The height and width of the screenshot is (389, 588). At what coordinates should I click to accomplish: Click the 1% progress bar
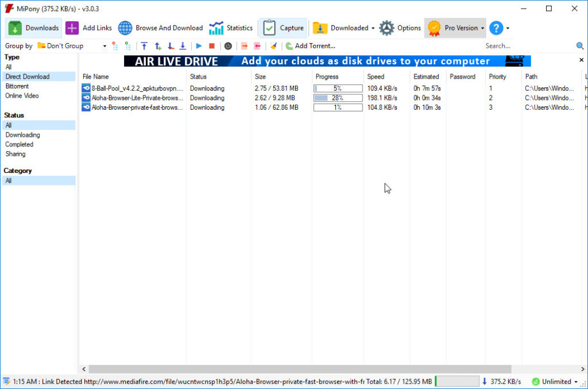pyautogui.click(x=338, y=107)
